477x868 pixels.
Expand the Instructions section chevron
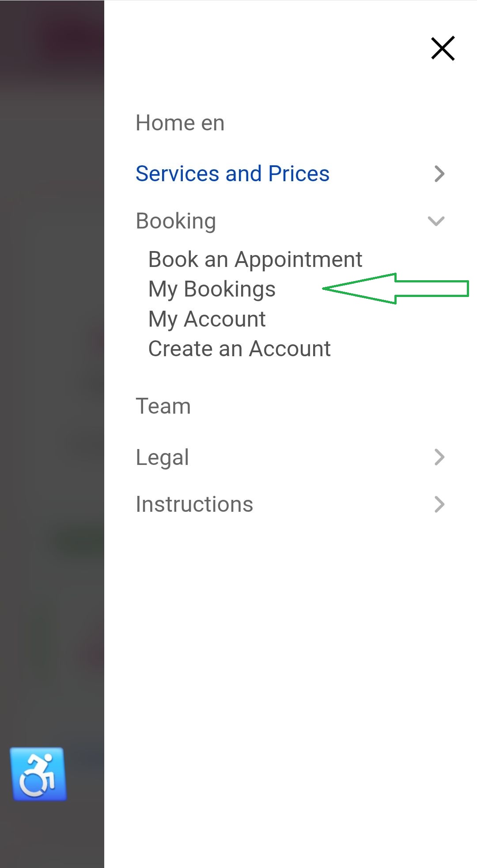[439, 504]
